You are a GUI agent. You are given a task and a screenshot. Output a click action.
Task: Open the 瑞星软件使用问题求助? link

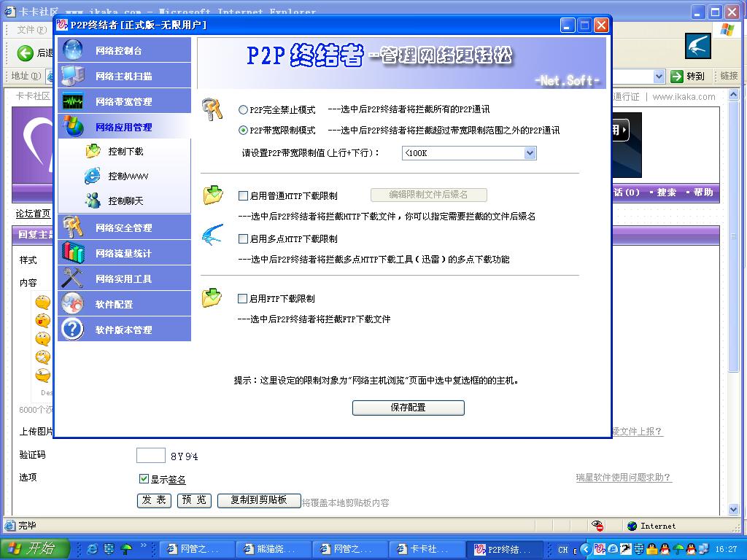point(624,477)
